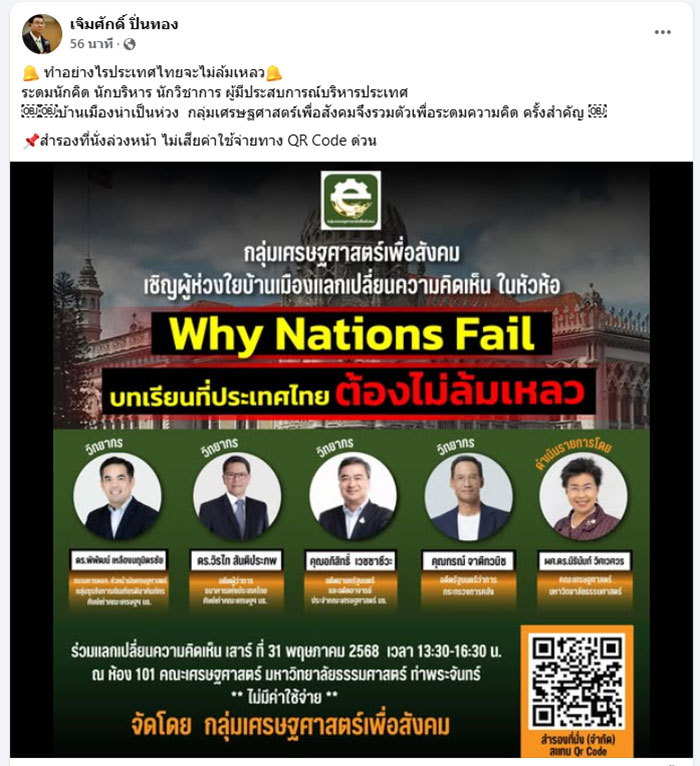Click the green e-gear logo on poster
This screenshot has height=766, width=700.
pos(351,200)
